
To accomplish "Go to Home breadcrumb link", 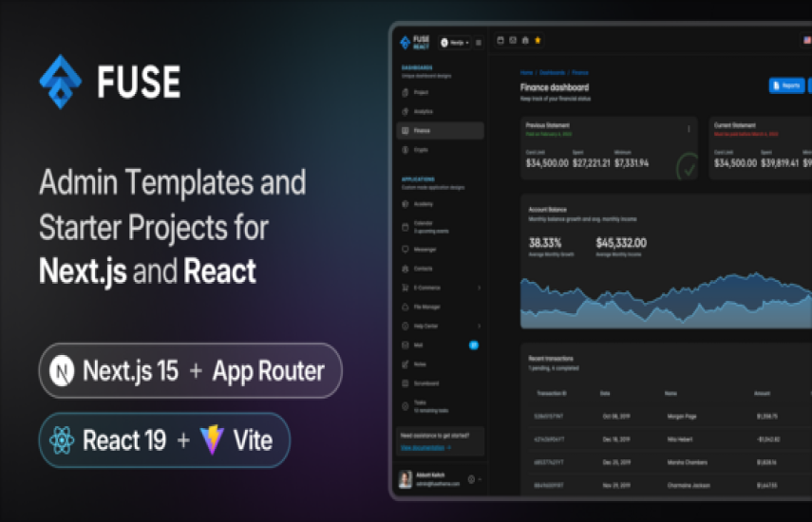I will [x=526, y=73].
